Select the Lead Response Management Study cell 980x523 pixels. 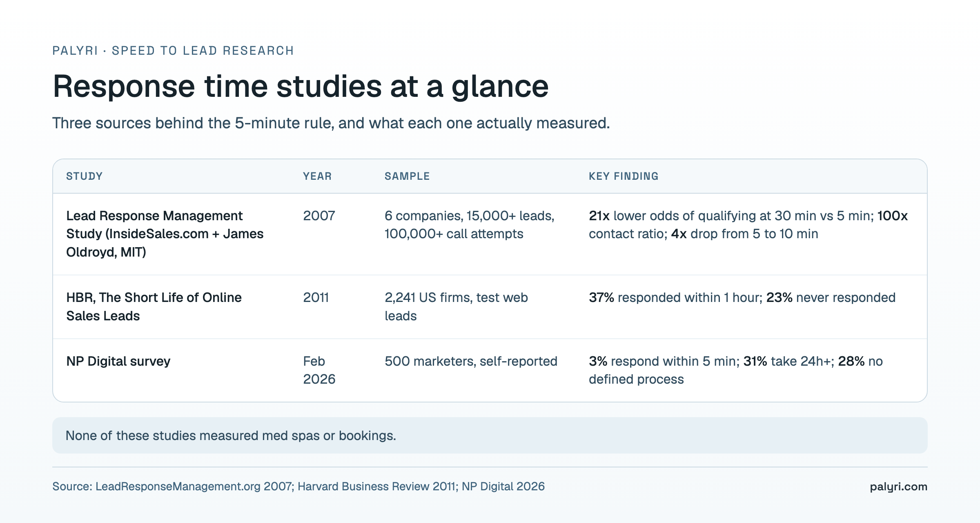point(165,234)
